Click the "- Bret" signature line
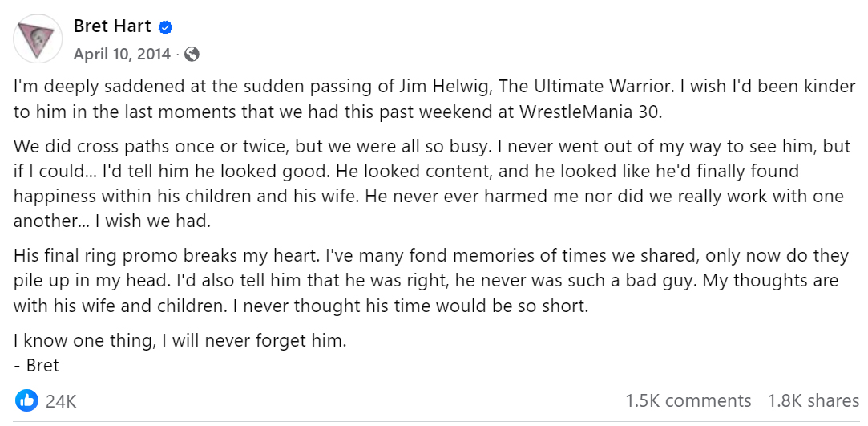 37,365
